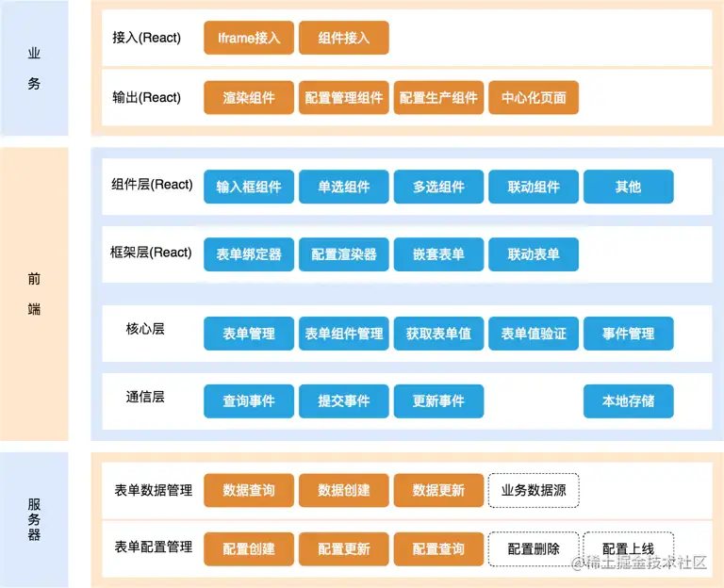Click the 中心化页面 box
Image resolution: width=724 pixels, height=588 pixels.
coord(534,97)
